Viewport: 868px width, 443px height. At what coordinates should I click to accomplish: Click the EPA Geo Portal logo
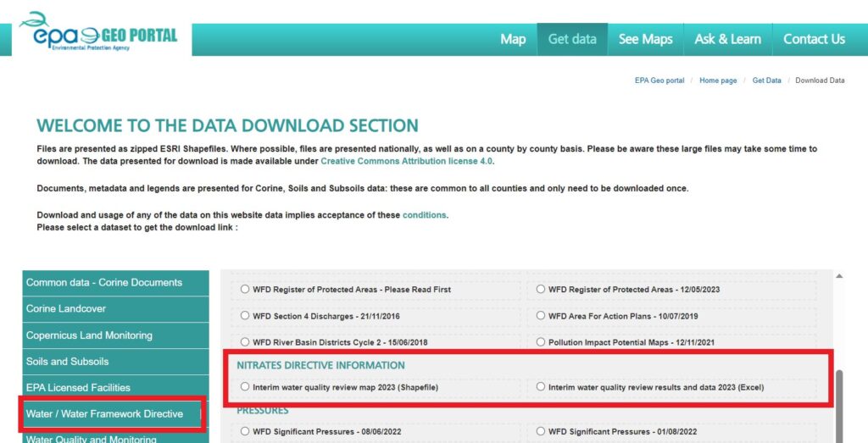(x=97, y=34)
